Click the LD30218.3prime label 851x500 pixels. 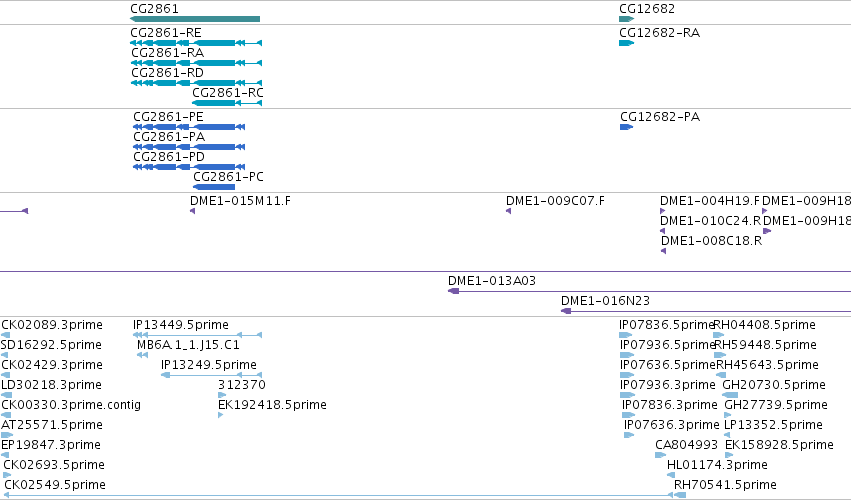51,385
